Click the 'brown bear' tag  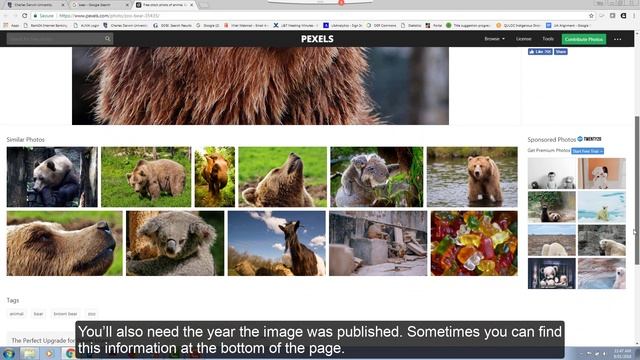[x=65, y=314]
